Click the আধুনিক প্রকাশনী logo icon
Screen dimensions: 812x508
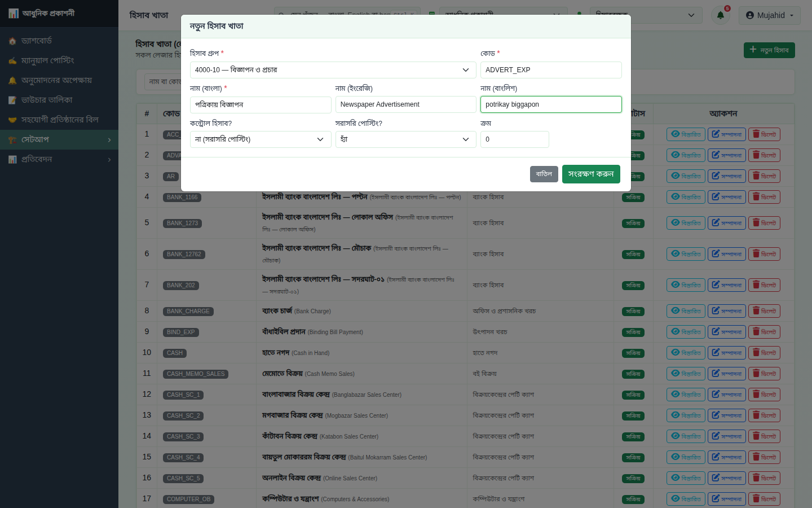[14, 14]
